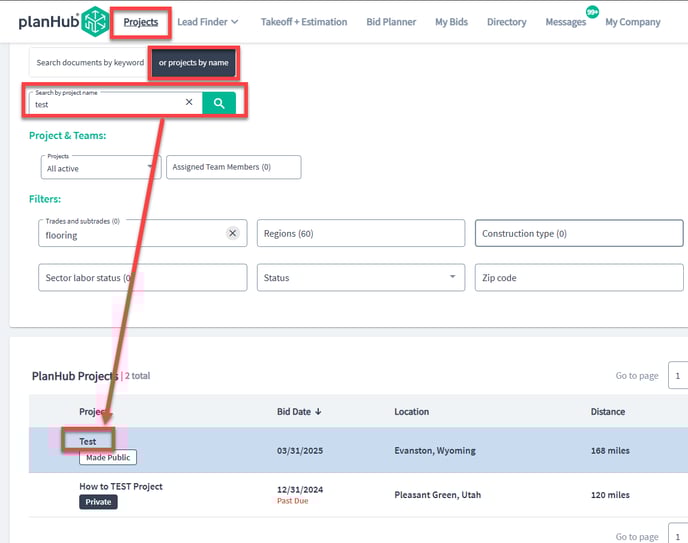Open the Projects 'All active' dropdown

101,167
